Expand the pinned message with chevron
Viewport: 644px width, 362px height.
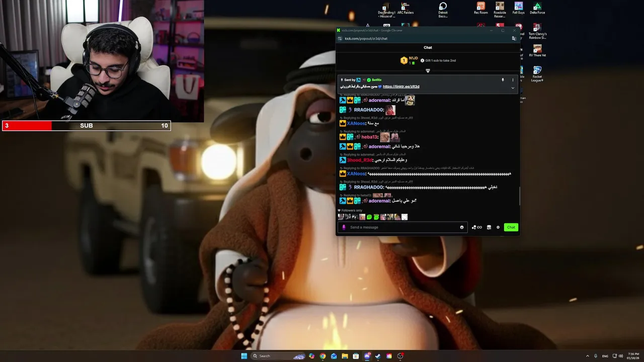coord(513,88)
